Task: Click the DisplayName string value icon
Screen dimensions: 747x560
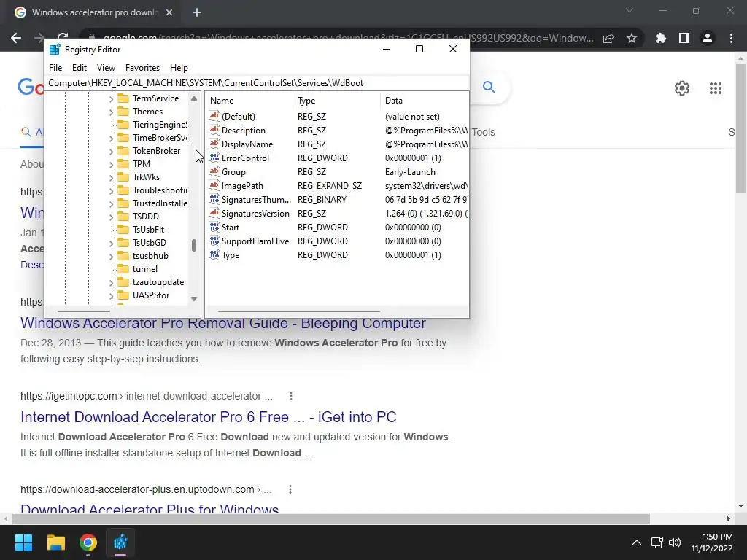Action: coord(214,144)
